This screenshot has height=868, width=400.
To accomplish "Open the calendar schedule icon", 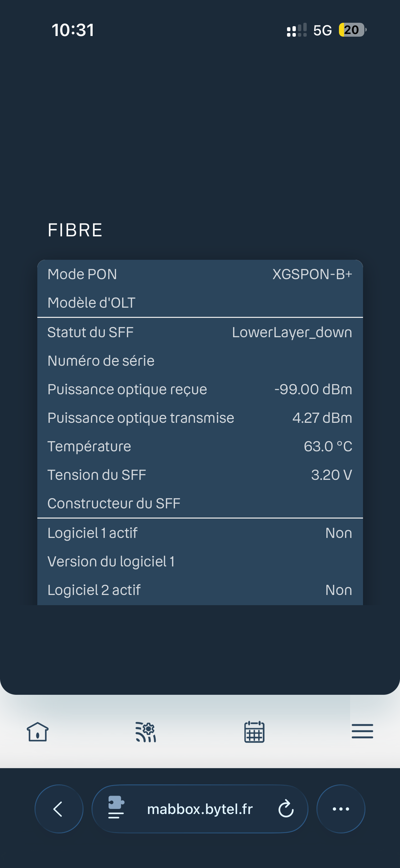I will coord(254,732).
